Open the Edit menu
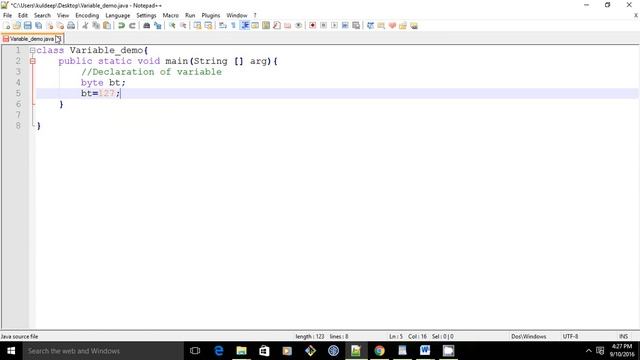 [x=23, y=15]
